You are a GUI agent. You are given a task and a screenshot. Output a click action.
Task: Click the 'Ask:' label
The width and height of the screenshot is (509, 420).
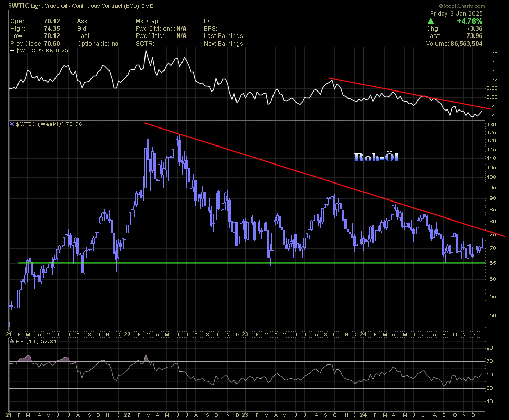(83, 21)
